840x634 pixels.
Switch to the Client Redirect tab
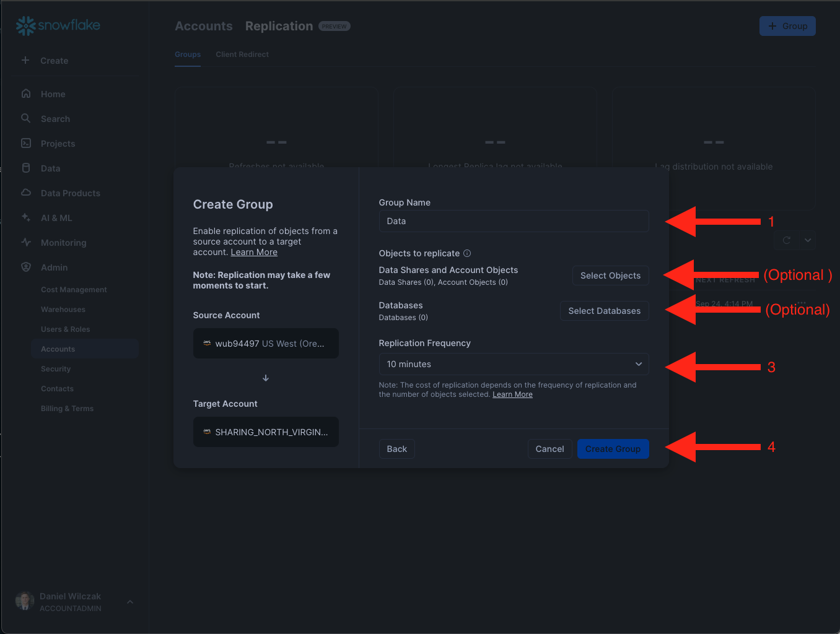(x=242, y=54)
